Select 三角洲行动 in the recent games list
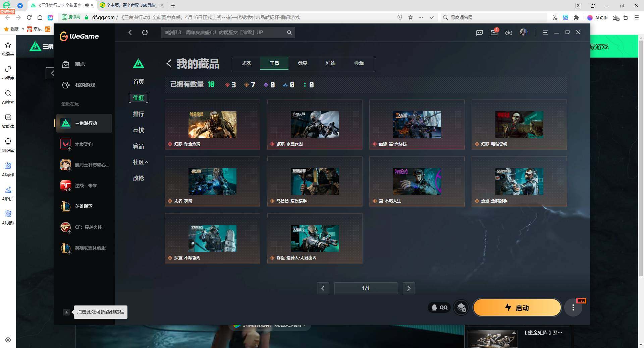 (84, 123)
